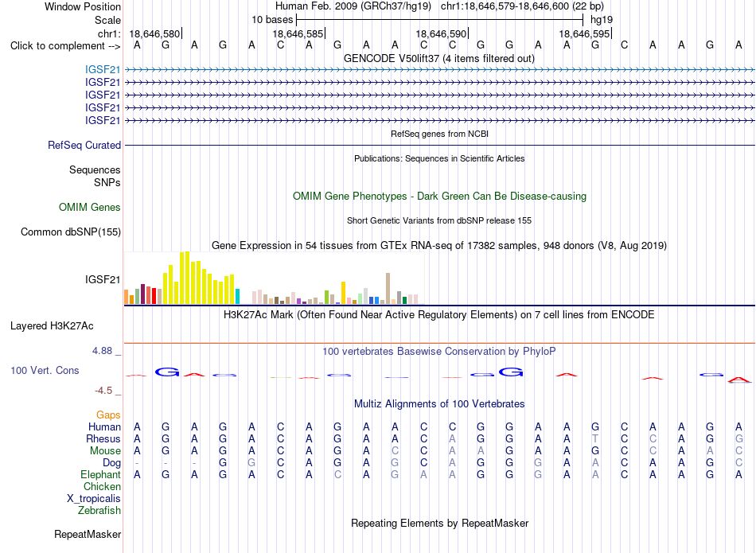Open the "Gene Expression in 54 tissues from GTEx" title
The width and height of the screenshot is (756, 553).
439,245
